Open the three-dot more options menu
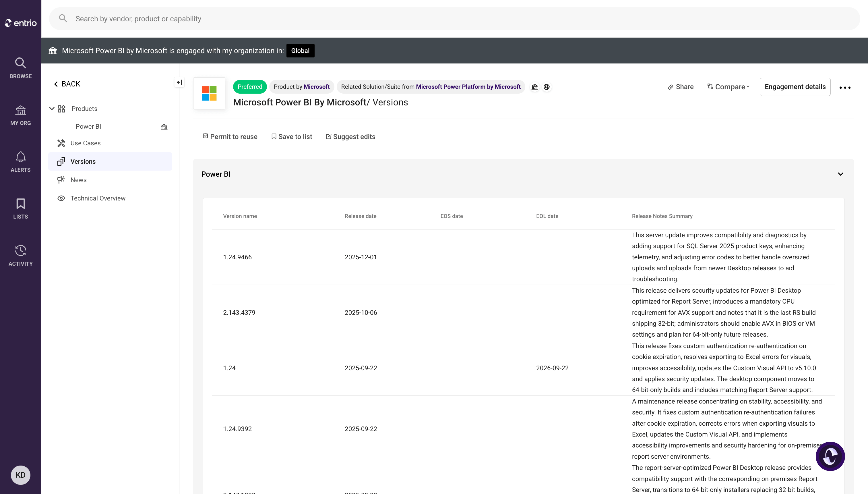Image resolution: width=868 pixels, height=494 pixels. (845, 88)
